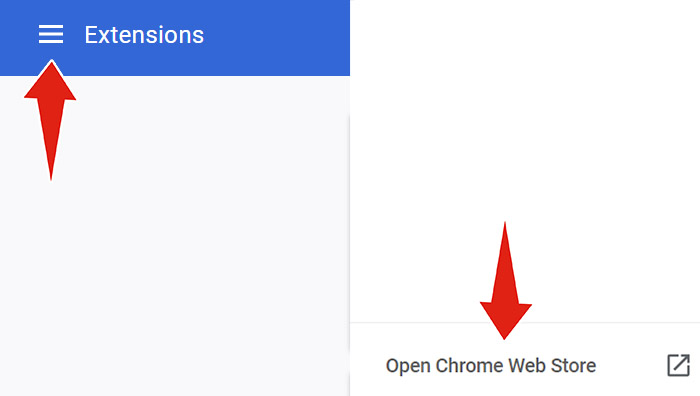Click the external link icon beside Web Store

pyautogui.click(x=678, y=365)
